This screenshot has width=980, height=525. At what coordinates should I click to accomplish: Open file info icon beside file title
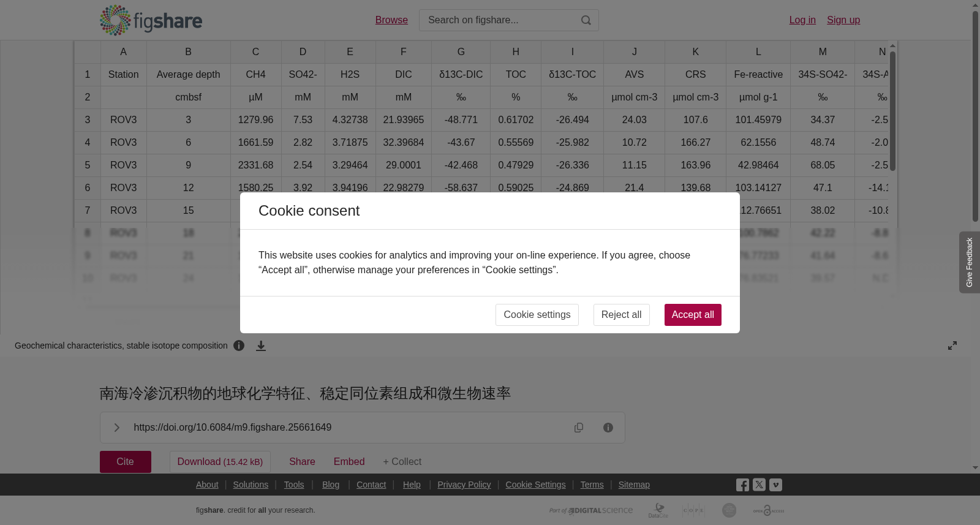pyautogui.click(x=239, y=346)
